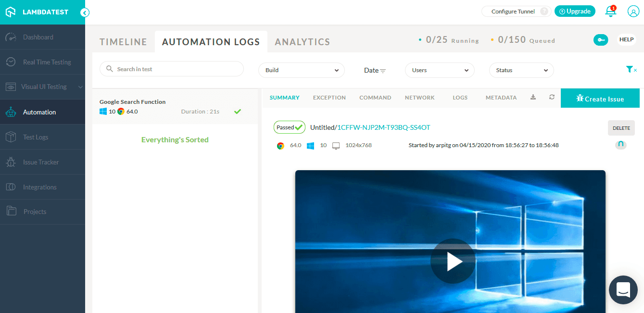The image size is (644, 313).
Task: Collapse the sidebar with arrow button
Action: (85, 13)
